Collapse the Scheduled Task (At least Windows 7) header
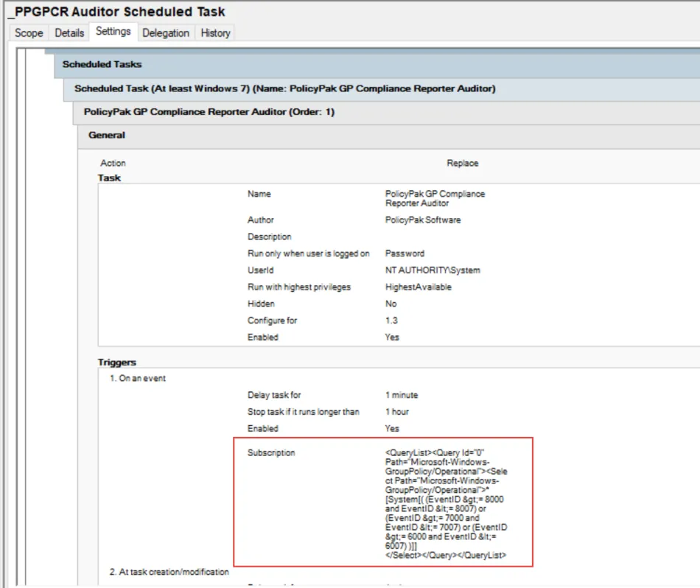The image size is (700, 588). (284, 88)
